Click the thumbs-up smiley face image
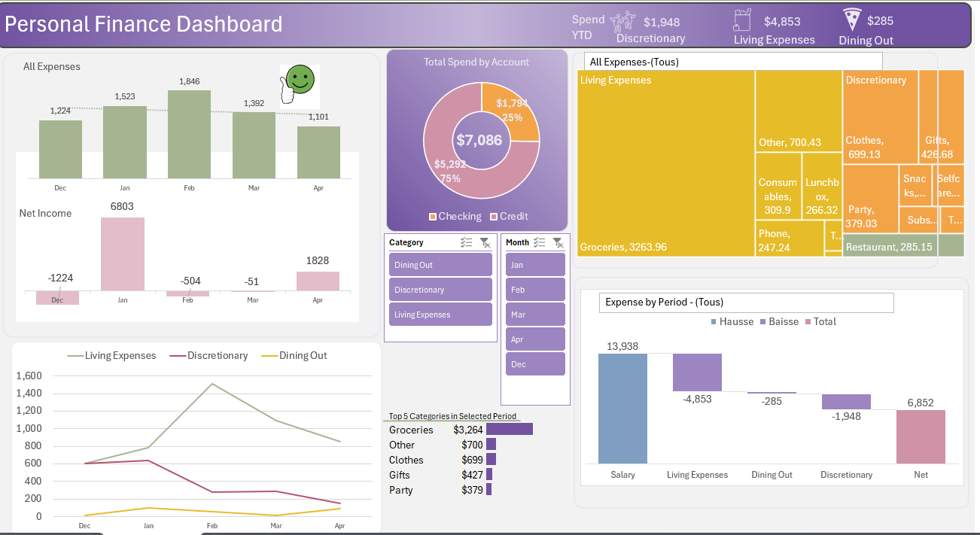 pos(299,84)
